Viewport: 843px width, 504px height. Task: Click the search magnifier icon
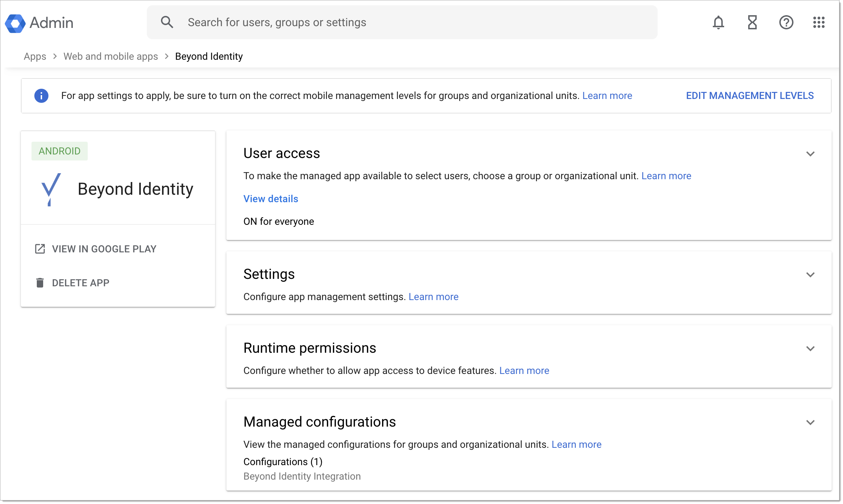pyautogui.click(x=167, y=22)
